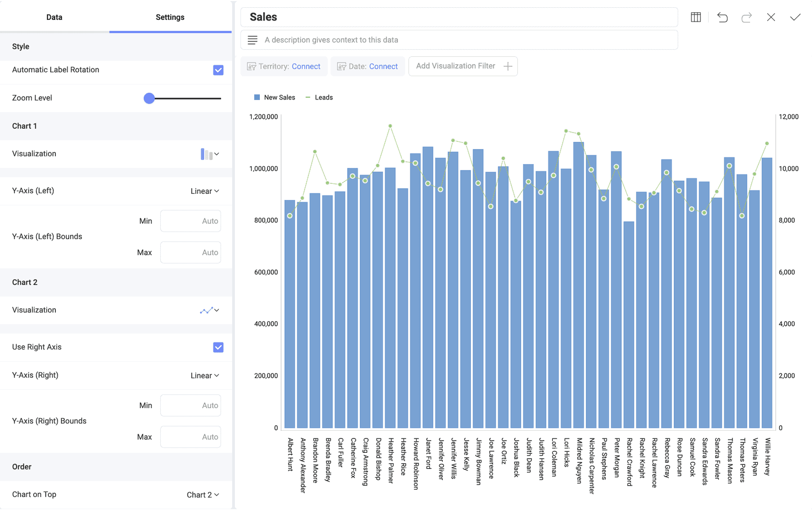Click the Order section header
The image size is (812, 518).
(x=116, y=467)
